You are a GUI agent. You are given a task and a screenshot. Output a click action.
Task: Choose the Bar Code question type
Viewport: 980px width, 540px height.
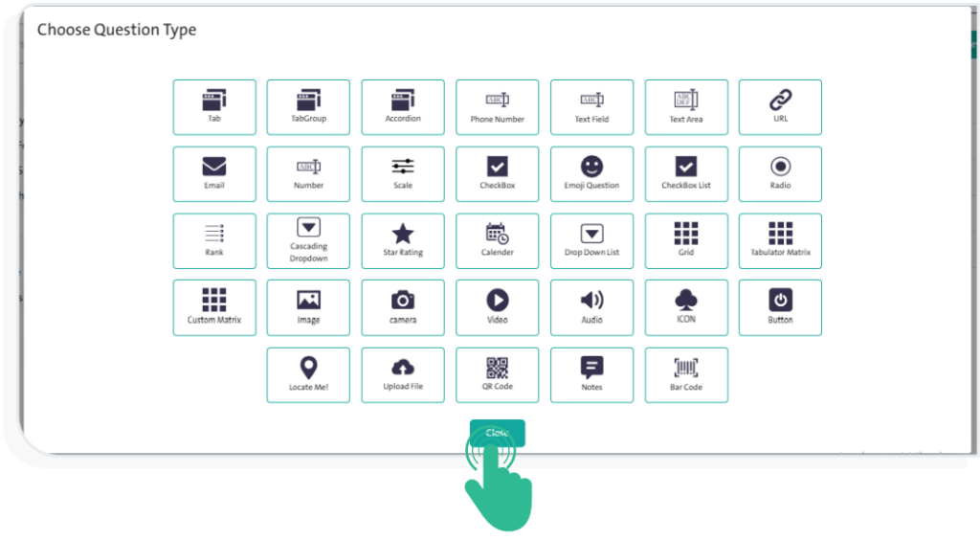[686, 375]
